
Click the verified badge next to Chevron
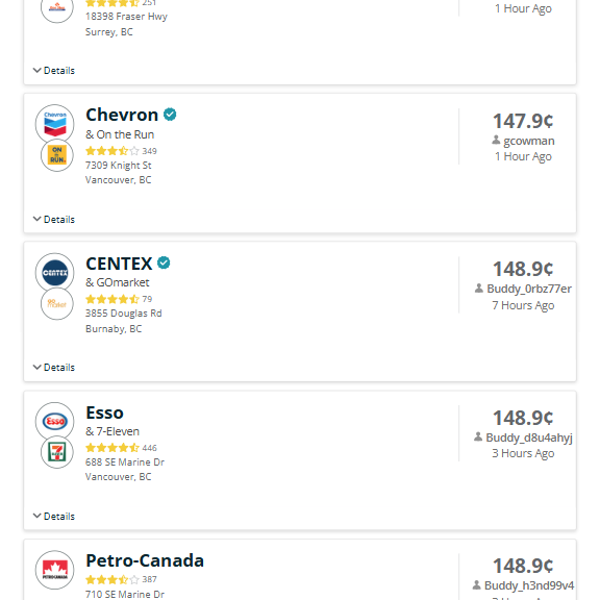point(170,115)
